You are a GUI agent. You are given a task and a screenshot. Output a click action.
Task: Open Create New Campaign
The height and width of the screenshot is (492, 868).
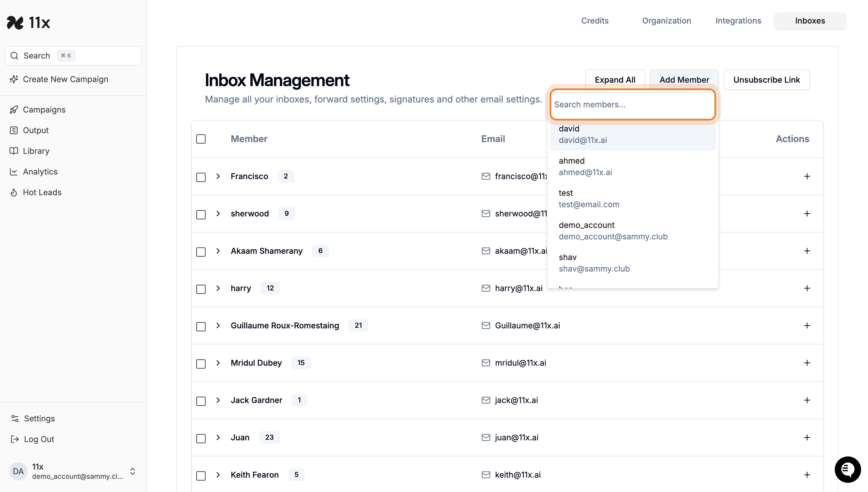pyautogui.click(x=65, y=79)
